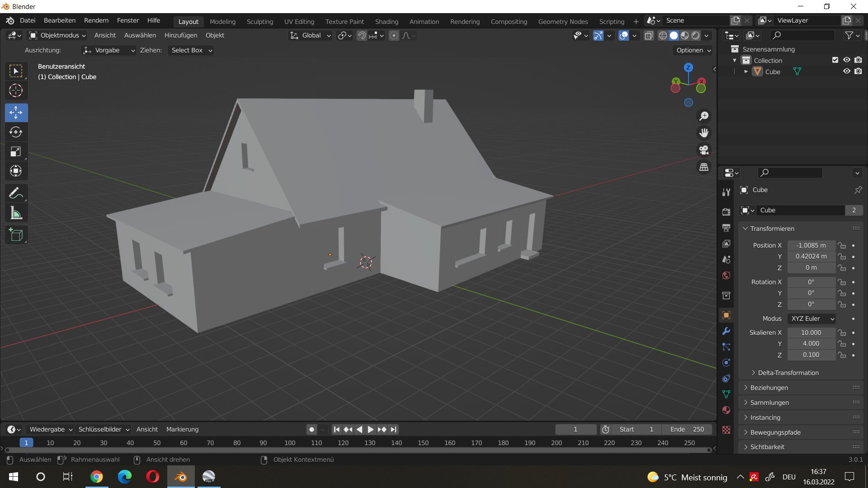The height and width of the screenshot is (488, 868).
Task: Toggle lock for Rotation X
Action: [x=842, y=282]
